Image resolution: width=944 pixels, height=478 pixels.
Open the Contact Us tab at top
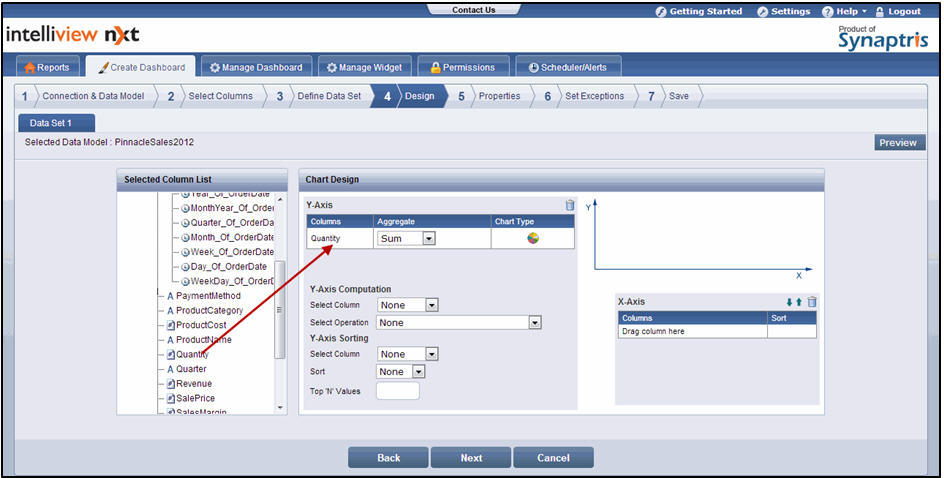pos(474,10)
